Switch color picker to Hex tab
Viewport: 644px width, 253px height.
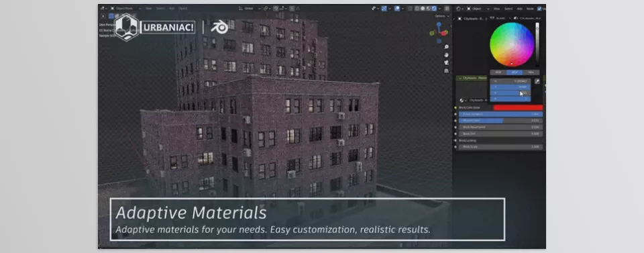531,72
